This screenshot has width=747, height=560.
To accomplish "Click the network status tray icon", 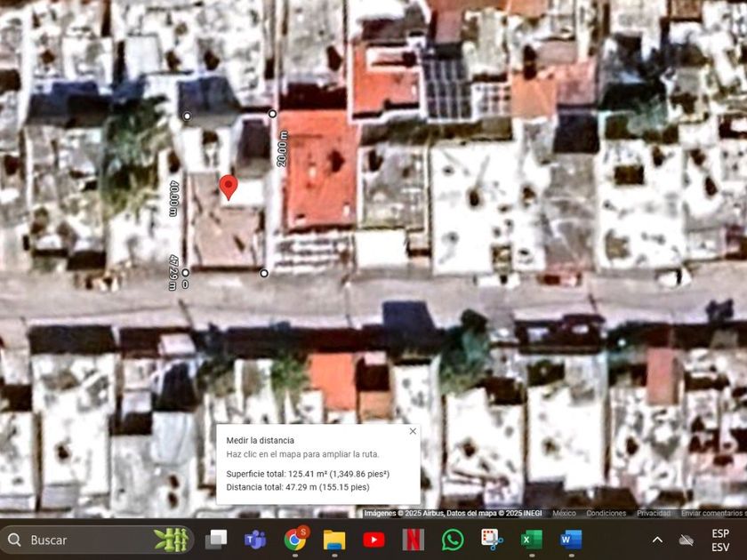I will click(x=686, y=540).
